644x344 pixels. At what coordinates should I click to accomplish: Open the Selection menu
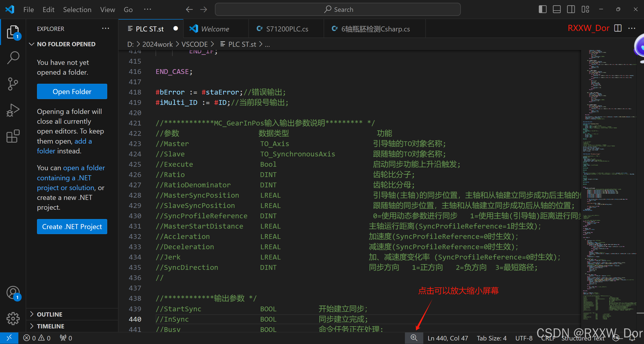(77, 10)
